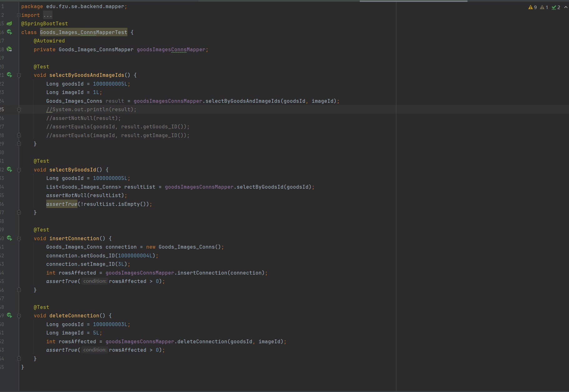Click the closing fold marker of selectByGoodsAndImageIds

(x=19, y=144)
